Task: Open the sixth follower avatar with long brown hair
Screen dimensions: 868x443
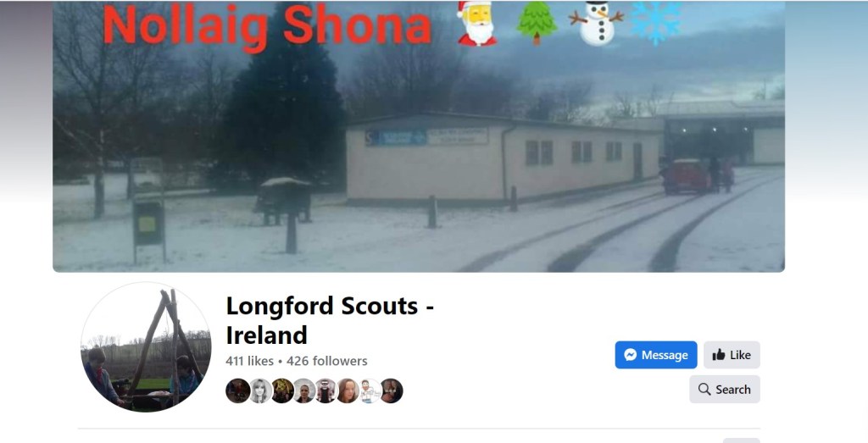Action: (348, 391)
